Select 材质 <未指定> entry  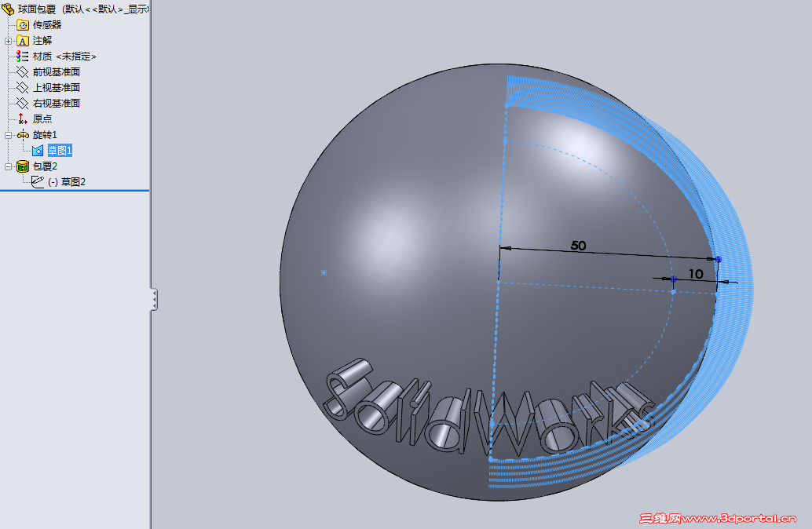64,57
